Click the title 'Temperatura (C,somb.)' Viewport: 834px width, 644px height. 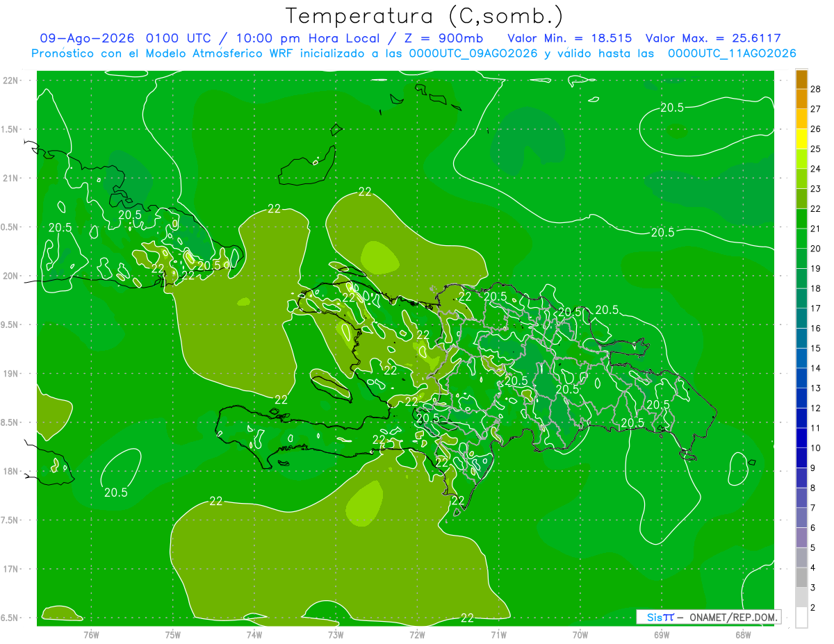click(x=424, y=16)
